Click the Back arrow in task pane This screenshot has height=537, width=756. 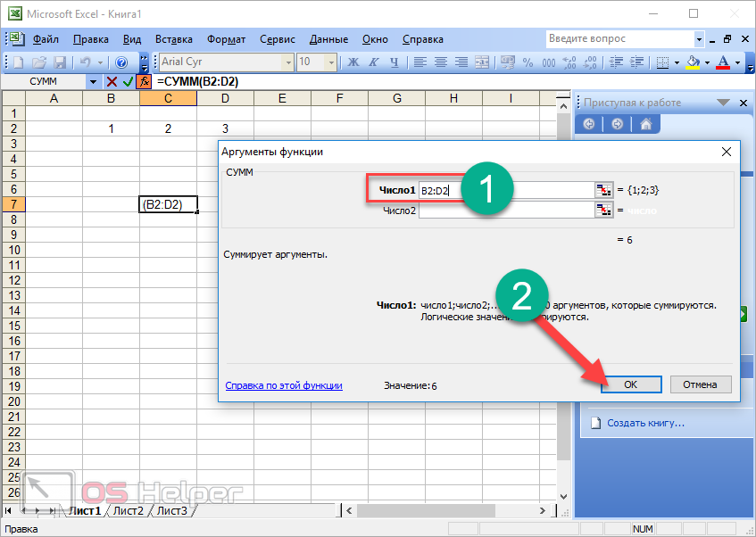[589, 124]
